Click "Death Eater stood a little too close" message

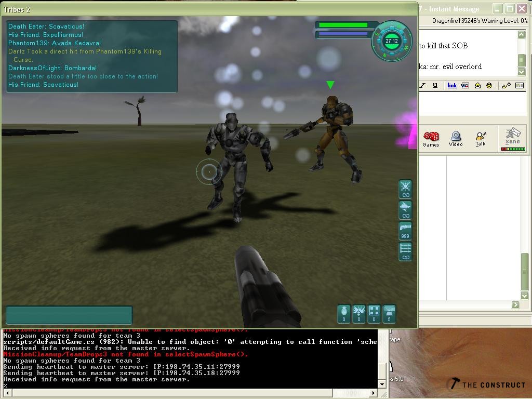tap(83, 76)
